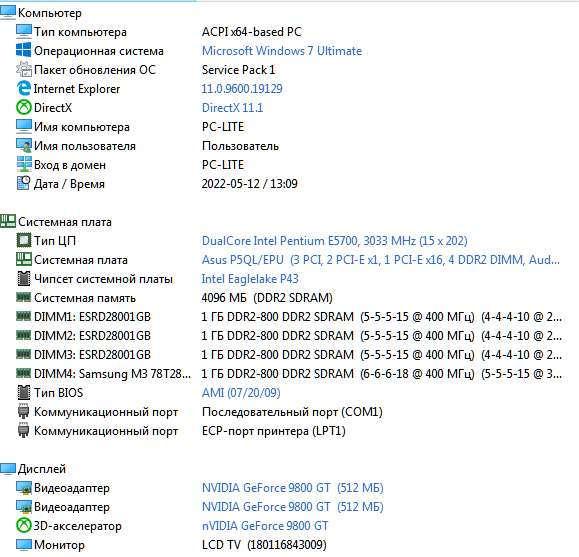The width and height of the screenshot is (579, 557).
Task: Click the chip icon beside Чипсет системной платы
Action: 24,278
